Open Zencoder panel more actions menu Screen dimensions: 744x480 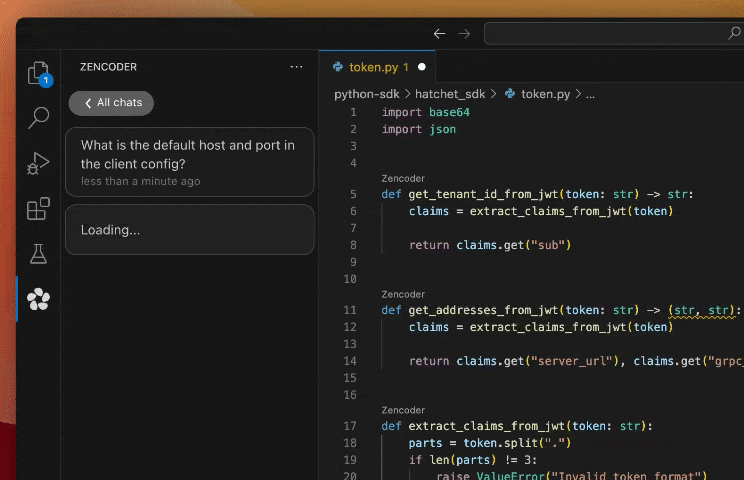(296, 67)
